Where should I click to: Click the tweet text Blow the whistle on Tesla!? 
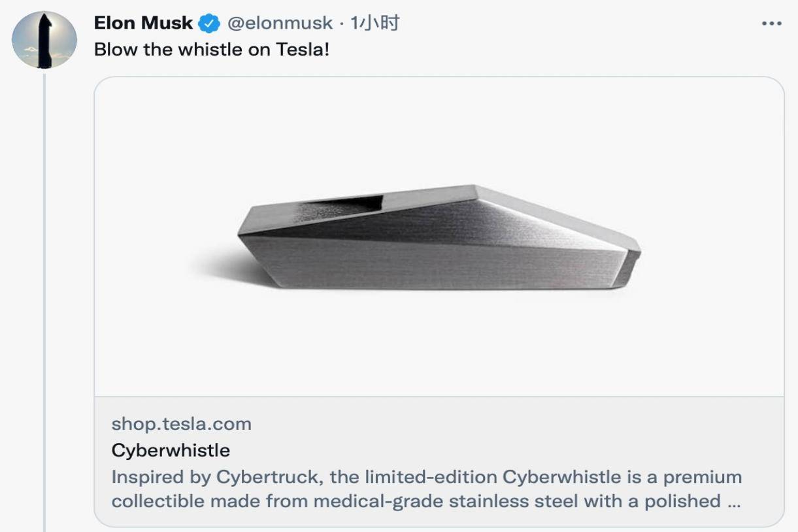click(212, 50)
